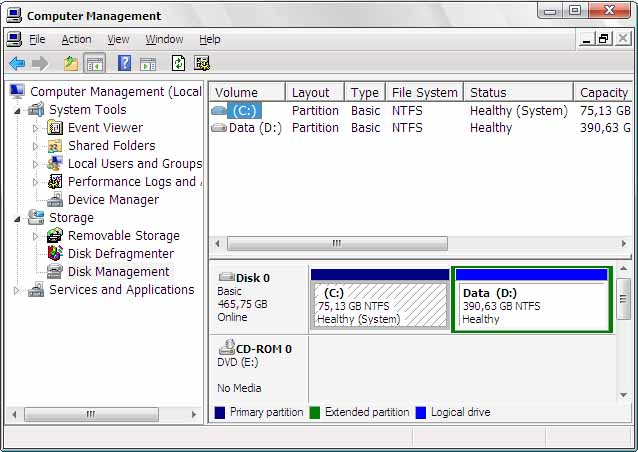Click the disk view scroll down arrow
The image size is (638, 452).
(x=623, y=395)
